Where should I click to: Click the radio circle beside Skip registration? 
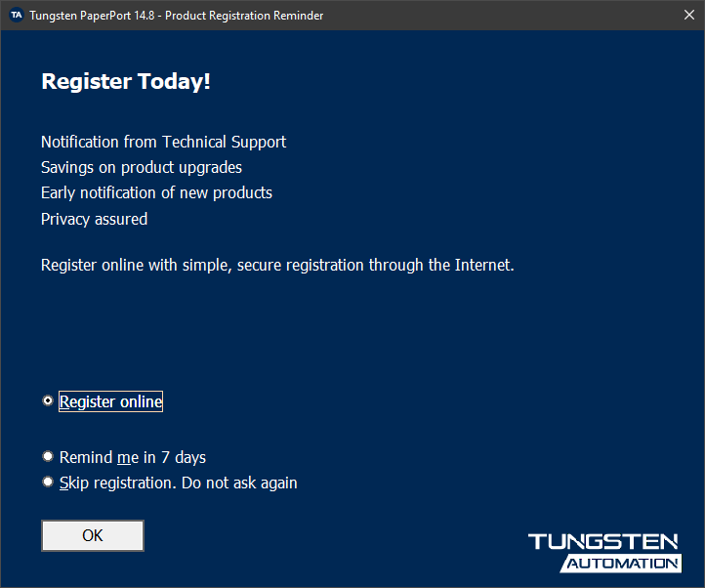point(48,482)
